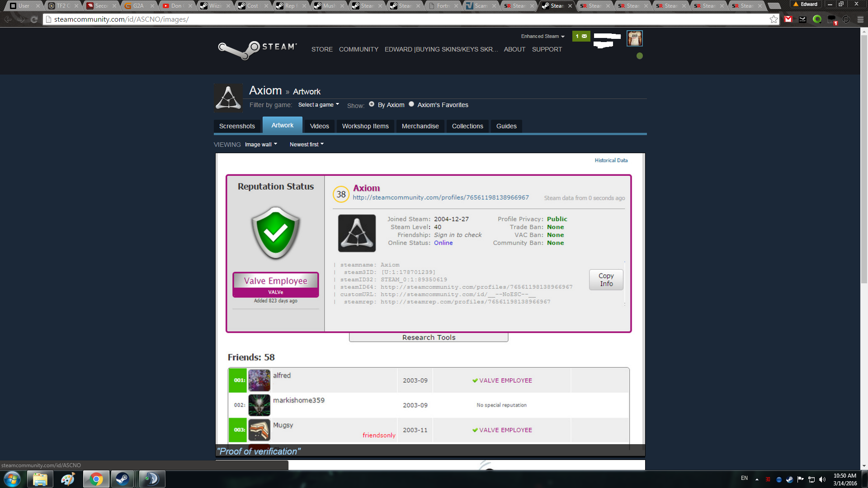Switch to the Screenshots tab

[x=237, y=126]
